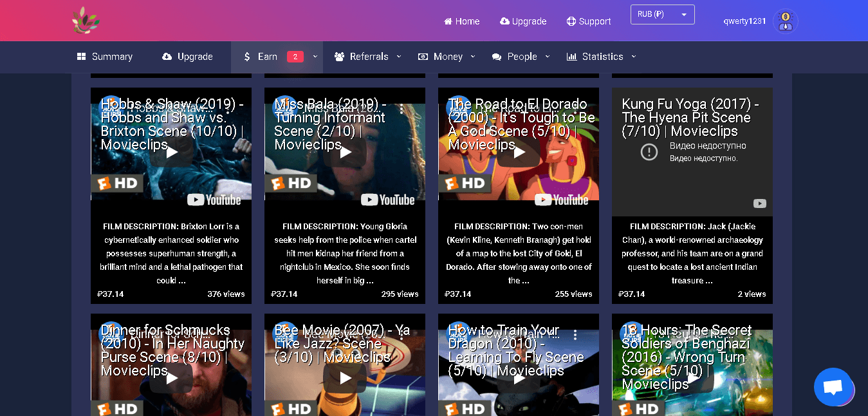Click the leaf logo in header
The image size is (868, 416).
[86, 21]
